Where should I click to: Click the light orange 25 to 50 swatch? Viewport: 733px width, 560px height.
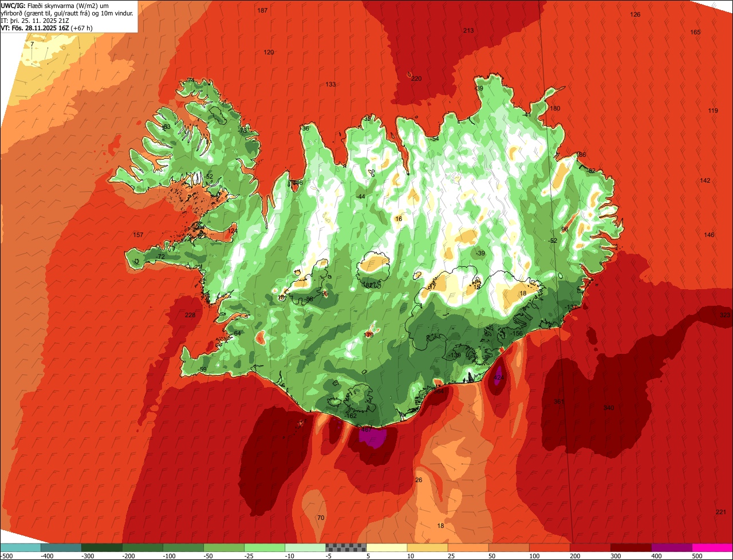tap(468, 547)
